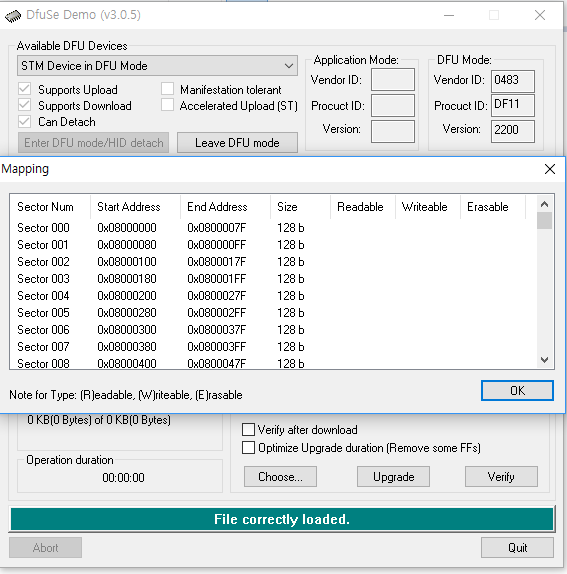Viewport: 567px width, 574px height.
Task: Click Application Mode Vendor ID field
Action: [x=393, y=79]
